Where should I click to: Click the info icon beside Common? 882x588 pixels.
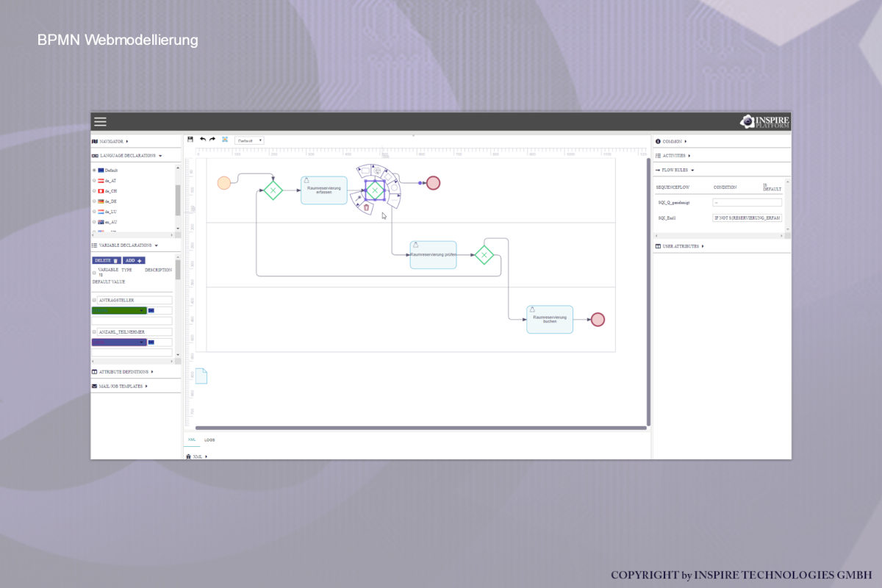(x=658, y=141)
